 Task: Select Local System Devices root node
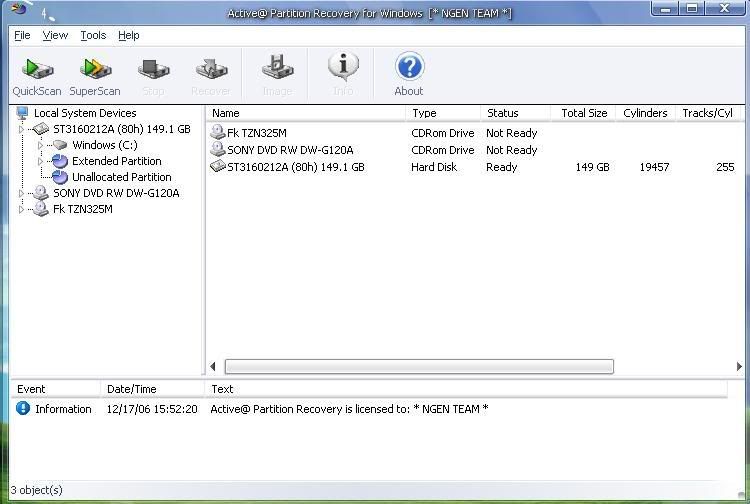[x=85, y=113]
